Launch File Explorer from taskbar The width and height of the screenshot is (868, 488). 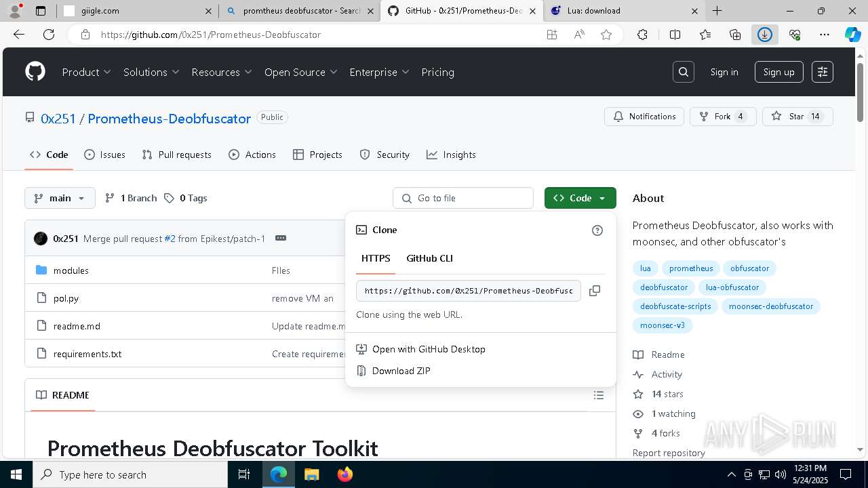312,474
